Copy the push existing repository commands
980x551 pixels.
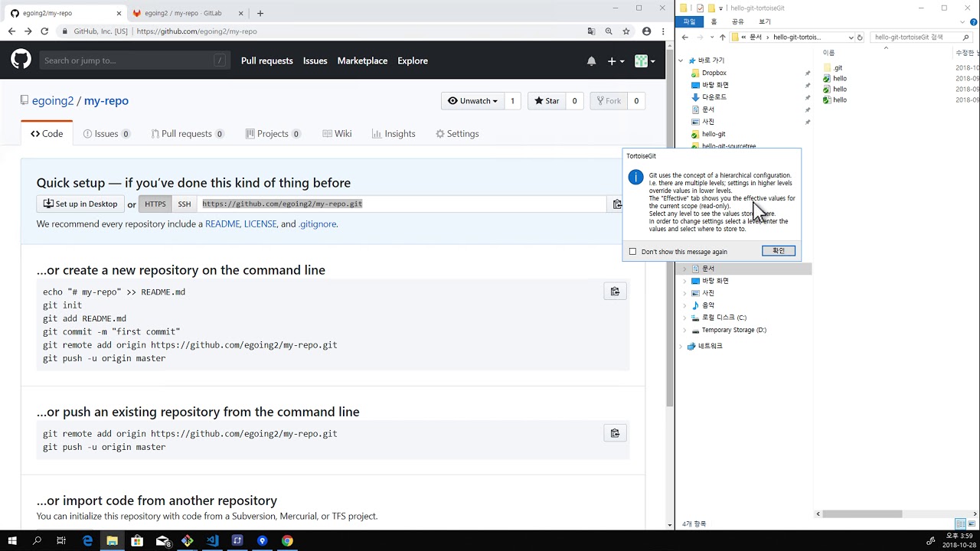point(615,433)
